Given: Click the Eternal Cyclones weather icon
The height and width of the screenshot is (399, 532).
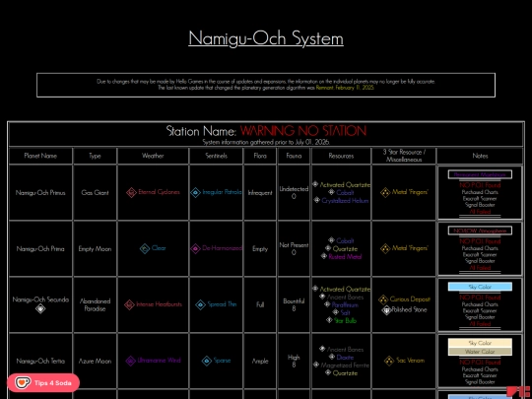Looking at the screenshot, I should [131, 192].
